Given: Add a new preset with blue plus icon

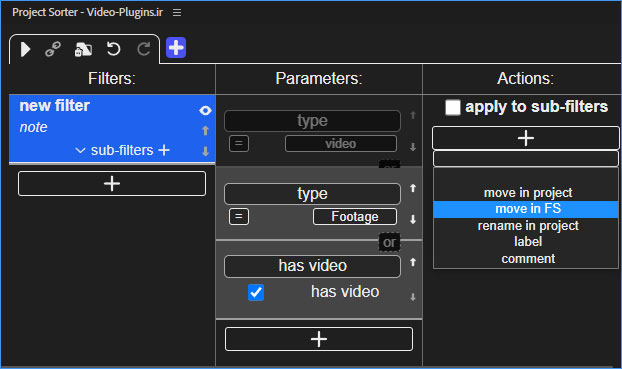Looking at the screenshot, I should tap(176, 48).
